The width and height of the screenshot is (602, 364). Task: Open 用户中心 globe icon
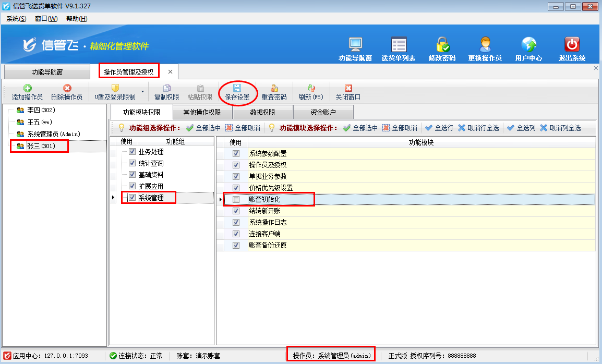click(528, 44)
